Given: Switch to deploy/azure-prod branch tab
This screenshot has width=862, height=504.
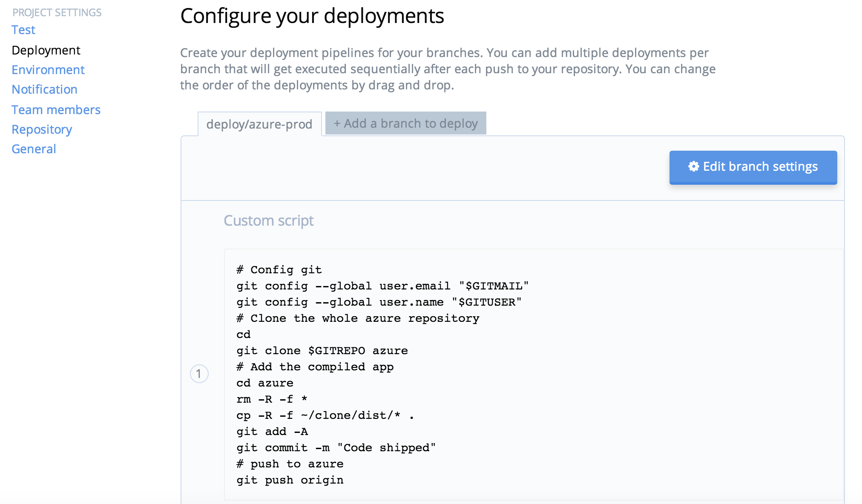Looking at the screenshot, I should tap(259, 124).
